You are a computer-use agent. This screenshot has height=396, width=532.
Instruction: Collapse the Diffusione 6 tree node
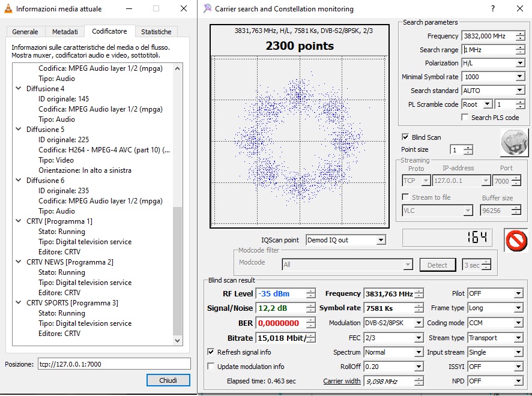pos(19,180)
